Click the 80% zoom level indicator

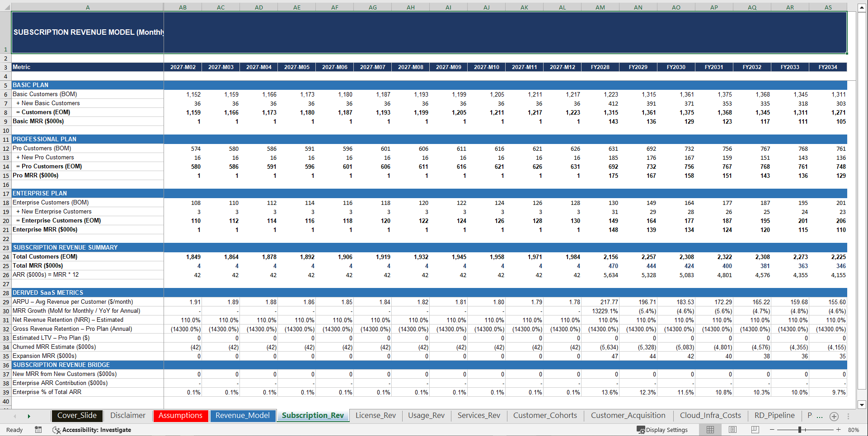coord(854,430)
